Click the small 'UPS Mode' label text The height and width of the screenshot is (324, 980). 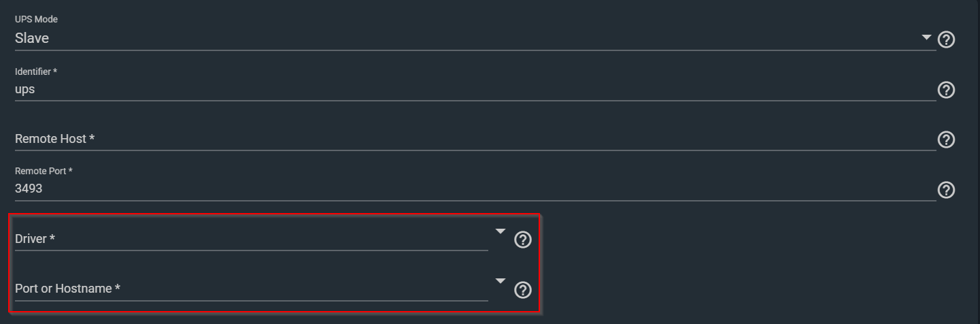(36, 20)
